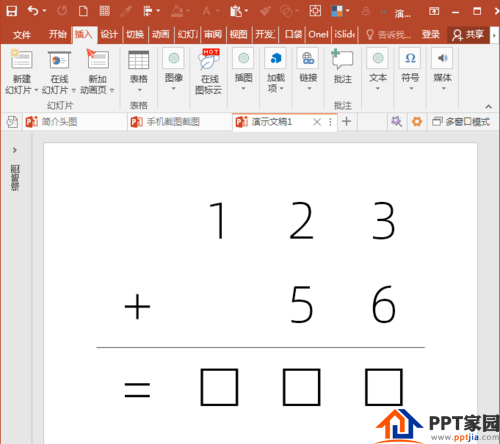Click the Undo arrow icon
Screen dimensions: 500x444
(x=33, y=11)
